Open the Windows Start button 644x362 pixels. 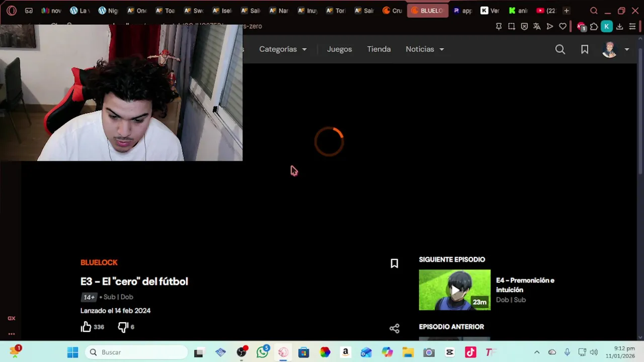(73, 352)
